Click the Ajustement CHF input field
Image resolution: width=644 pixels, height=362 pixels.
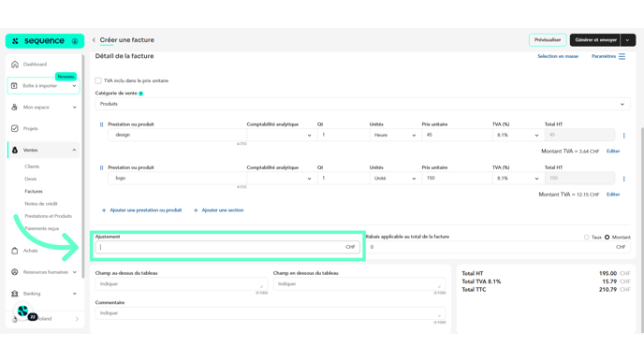point(227,247)
